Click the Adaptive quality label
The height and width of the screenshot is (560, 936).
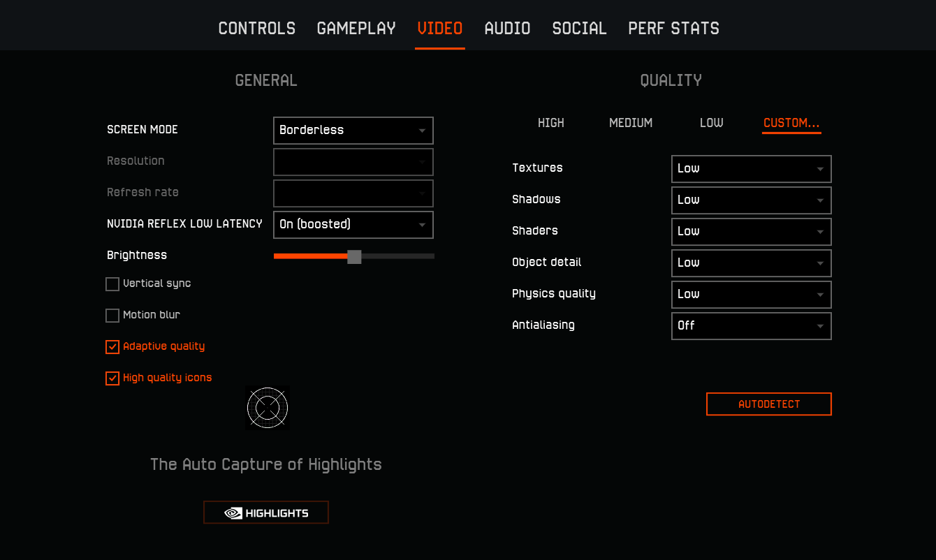[x=164, y=346]
